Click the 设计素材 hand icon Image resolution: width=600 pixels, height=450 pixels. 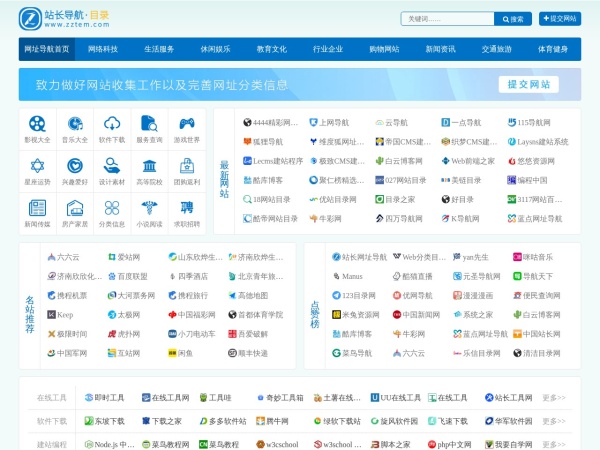coord(111,166)
